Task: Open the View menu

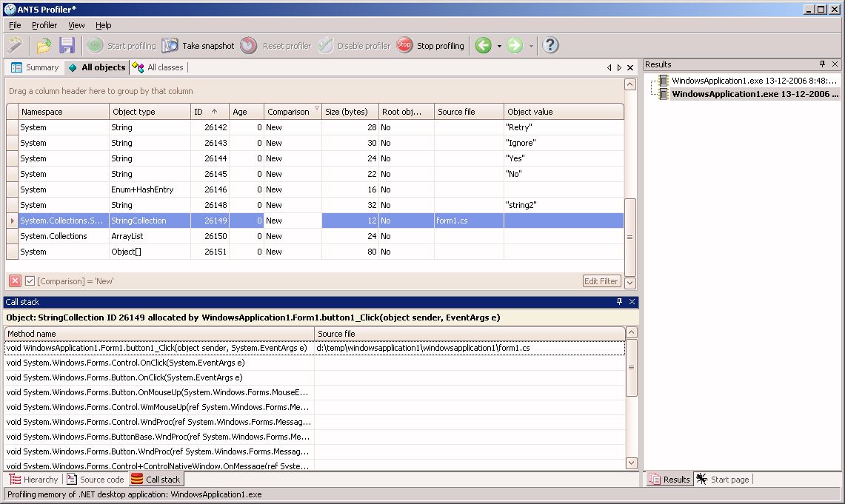Action: coord(76,25)
